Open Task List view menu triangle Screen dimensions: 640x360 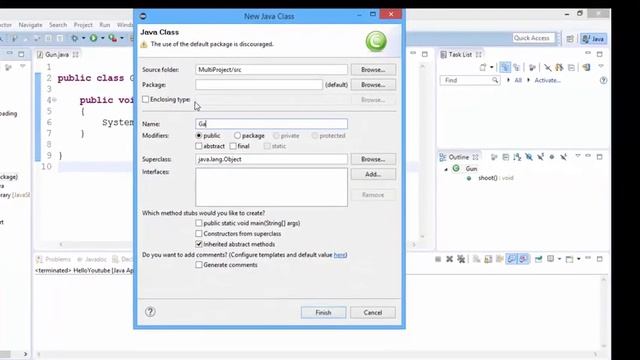coord(600,66)
